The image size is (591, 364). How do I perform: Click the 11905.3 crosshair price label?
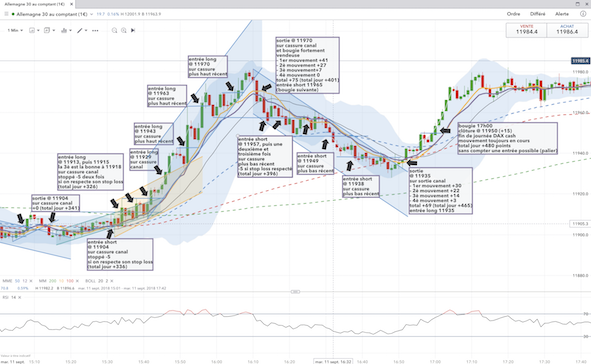pos(580,223)
